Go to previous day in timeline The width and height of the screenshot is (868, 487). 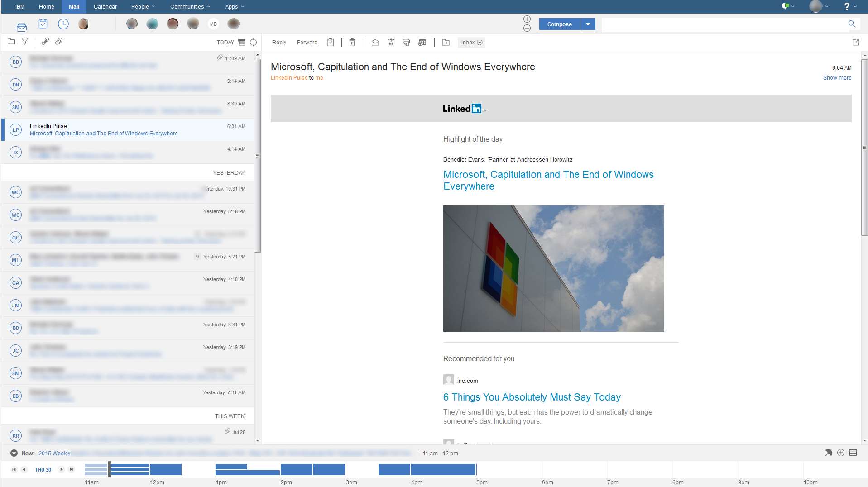click(x=24, y=470)
